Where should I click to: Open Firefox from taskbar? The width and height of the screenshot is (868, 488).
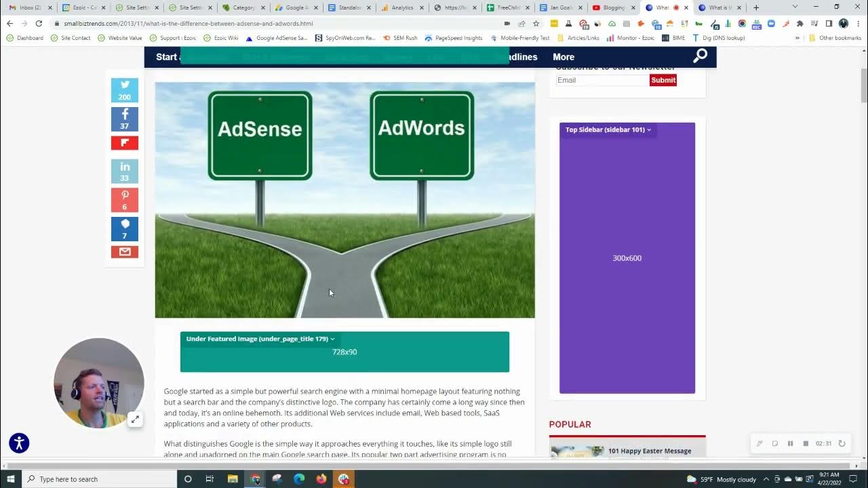coord(321,479)
